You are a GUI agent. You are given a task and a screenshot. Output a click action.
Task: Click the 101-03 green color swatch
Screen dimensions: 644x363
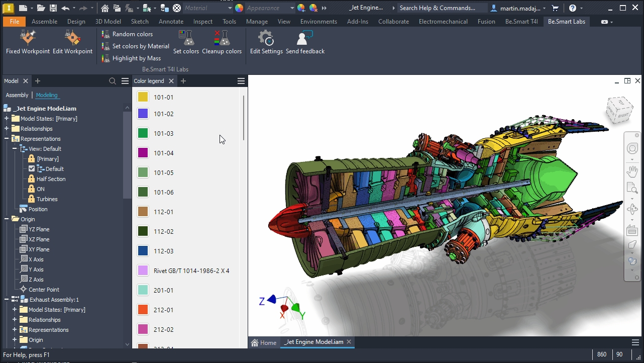click(x=143, y=133)
